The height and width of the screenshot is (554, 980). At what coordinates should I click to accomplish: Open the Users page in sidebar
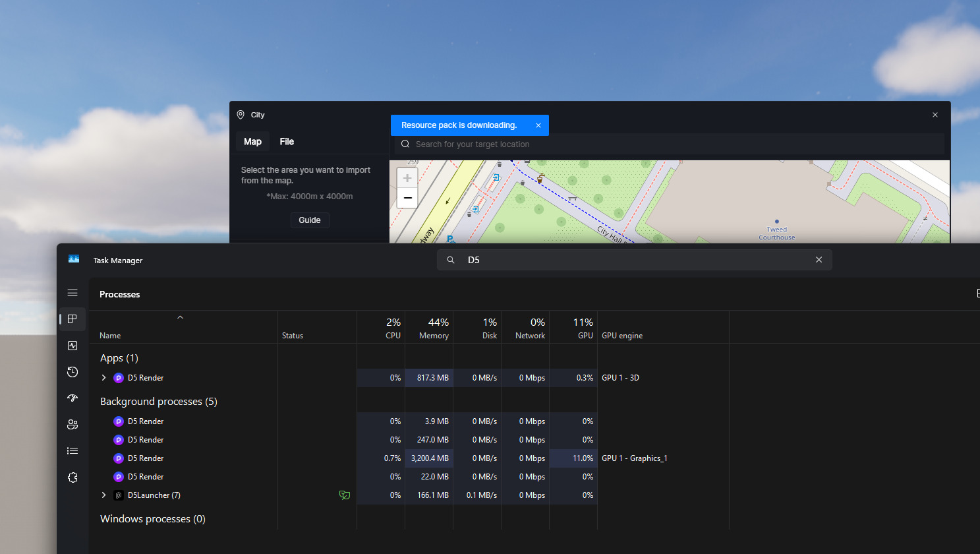(x=72, y=425)
